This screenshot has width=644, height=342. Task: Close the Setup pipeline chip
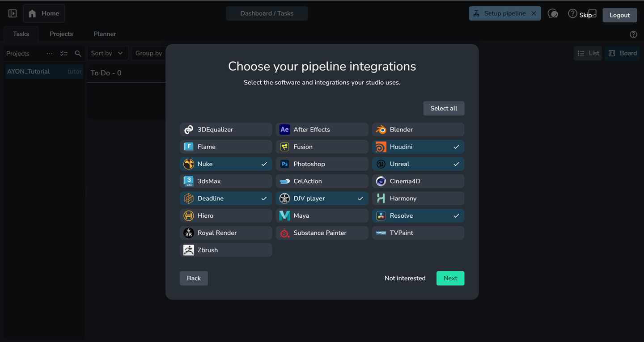[534, 13]
